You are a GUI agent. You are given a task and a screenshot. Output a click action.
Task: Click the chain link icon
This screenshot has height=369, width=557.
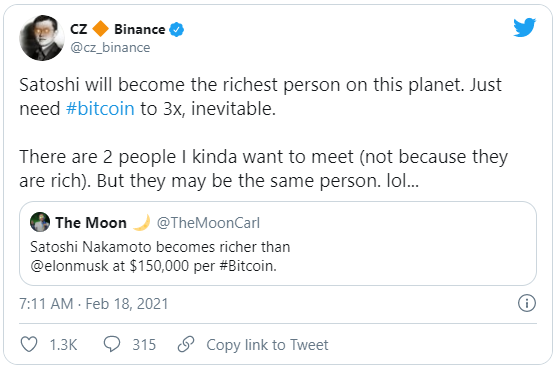[186, 344]
